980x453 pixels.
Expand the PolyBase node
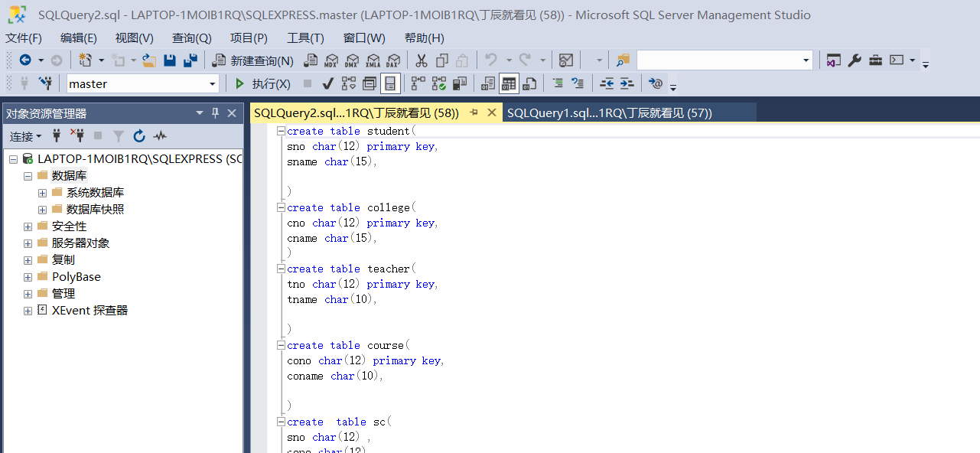coord(28,277)
